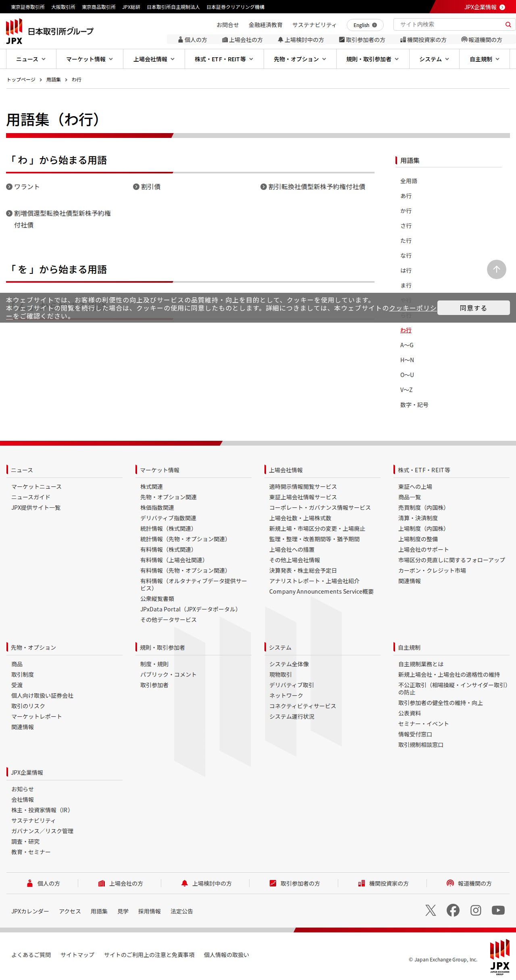The height and width of the screenshot is (980, 516).
Task: Click the header 取引参加者の方 chart icon
Action: pyautogui.click(x=342, y=40)
